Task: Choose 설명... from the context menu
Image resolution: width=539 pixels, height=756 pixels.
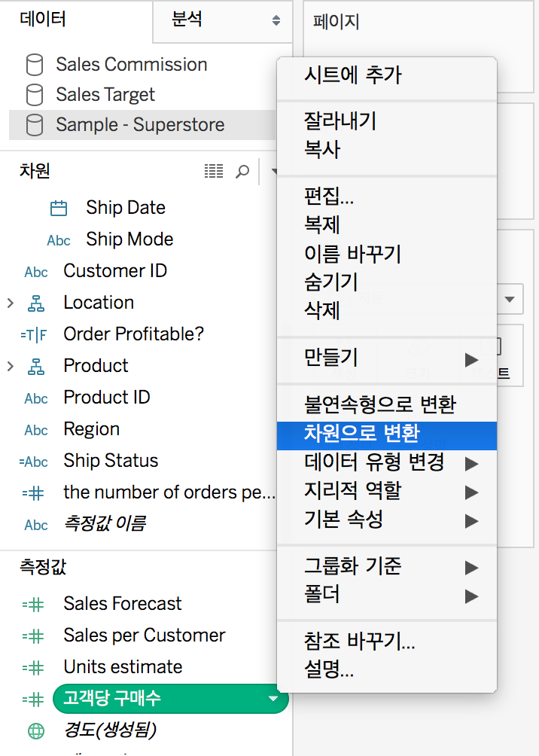Action: point(387,669)
